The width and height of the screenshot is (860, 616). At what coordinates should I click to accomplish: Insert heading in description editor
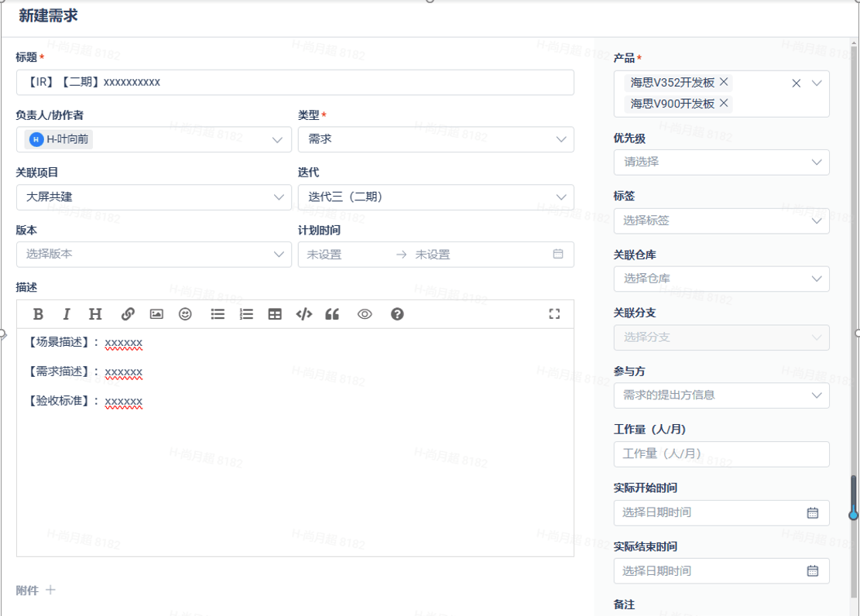[95, 314]
